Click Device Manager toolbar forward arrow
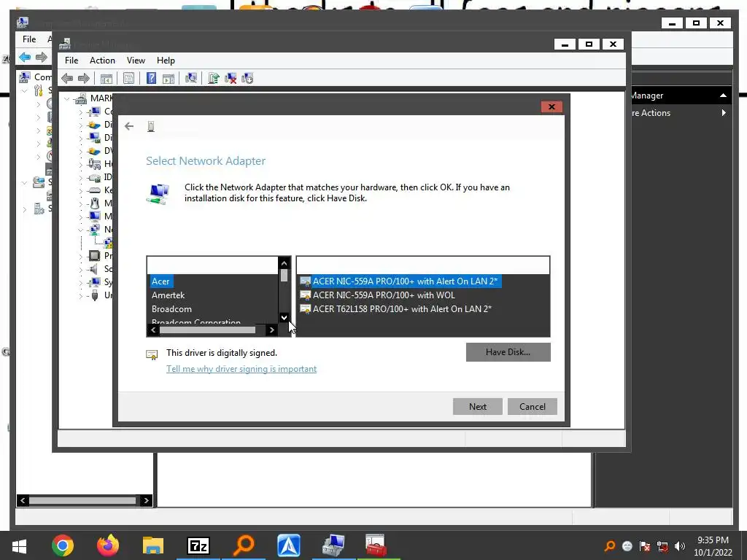Viewport: 747px width, 560px height. (84, 79)
